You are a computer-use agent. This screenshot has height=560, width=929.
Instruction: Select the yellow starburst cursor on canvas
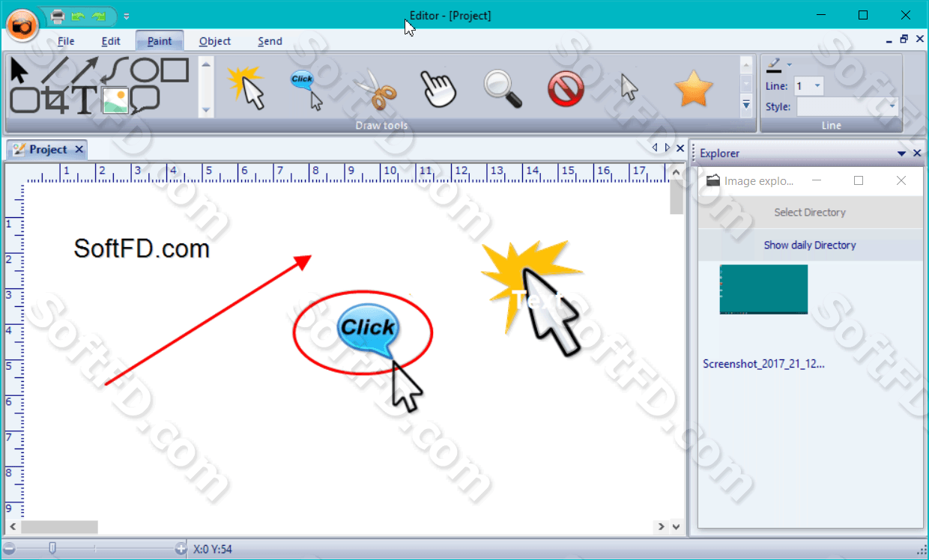[532, 297]
